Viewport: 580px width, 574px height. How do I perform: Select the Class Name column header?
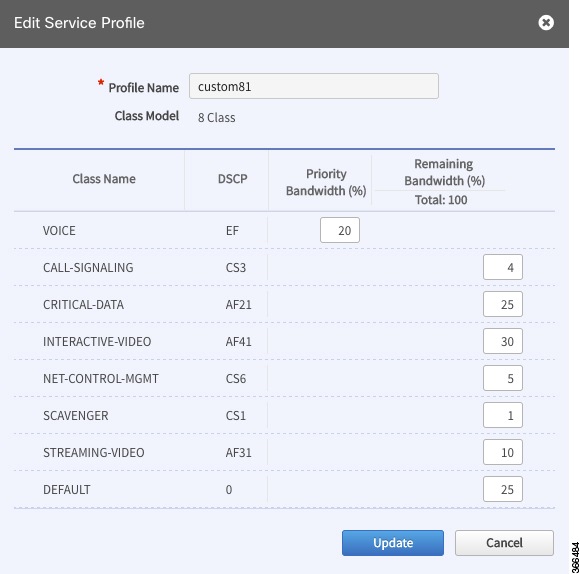pos(104,179)
